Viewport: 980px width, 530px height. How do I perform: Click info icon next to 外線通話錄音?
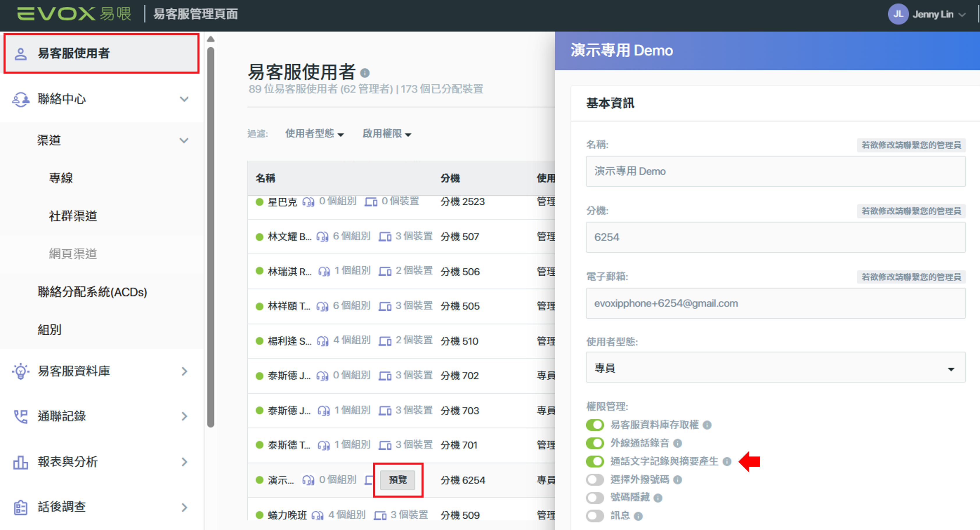[x=678, y=443]
